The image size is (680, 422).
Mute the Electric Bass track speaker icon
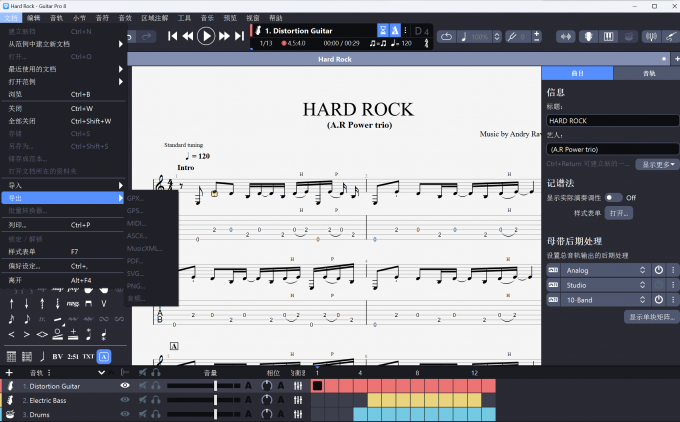[143, 399]
